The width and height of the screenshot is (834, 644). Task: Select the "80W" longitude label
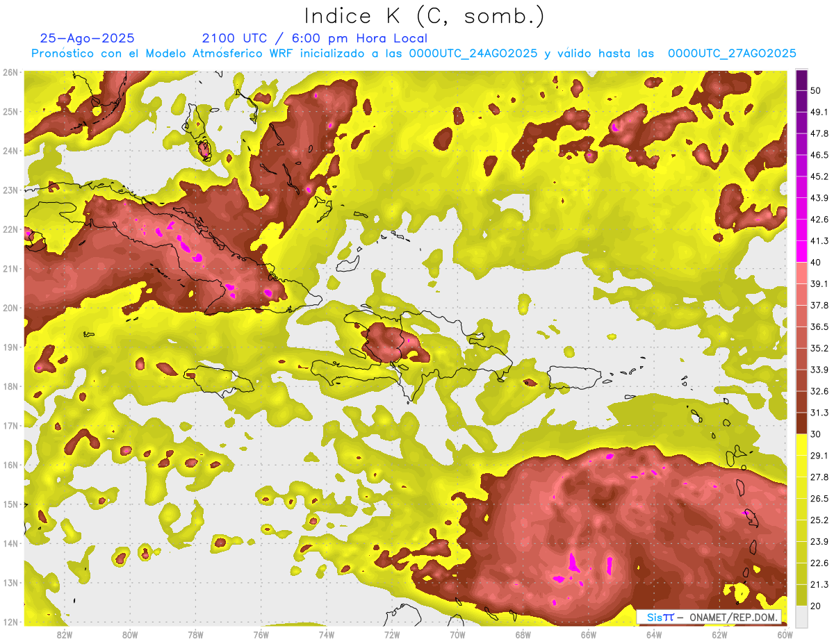(x=129, y=634)
